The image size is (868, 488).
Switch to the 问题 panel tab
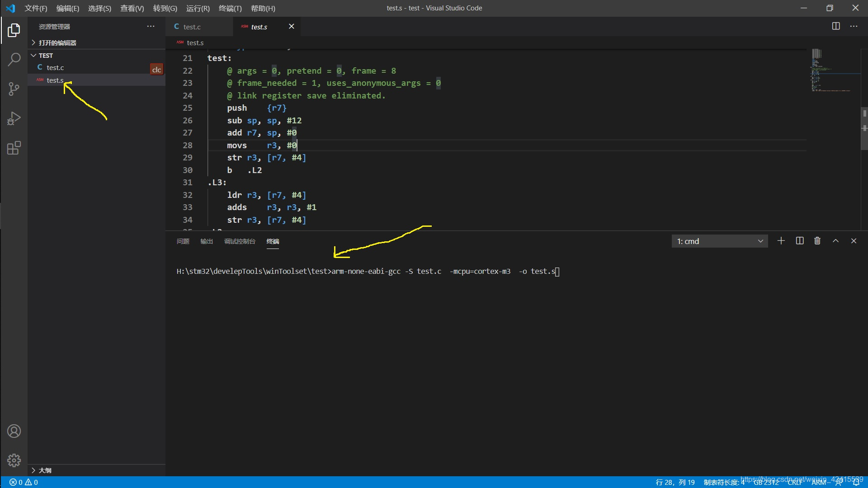pyautogui.click(x=183, y=241)
